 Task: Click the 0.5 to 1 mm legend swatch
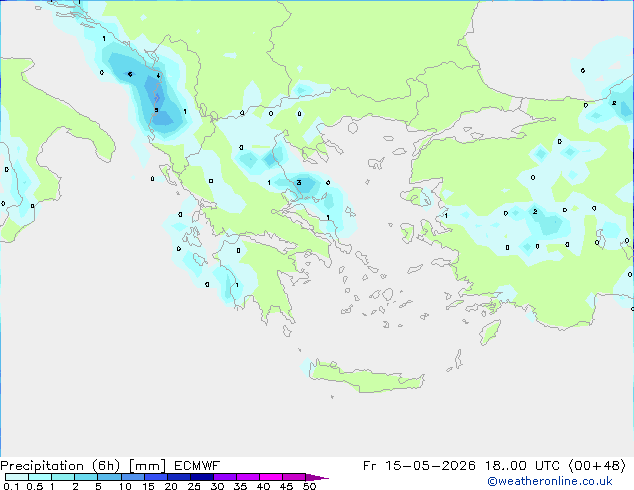(x=40, y=477)
